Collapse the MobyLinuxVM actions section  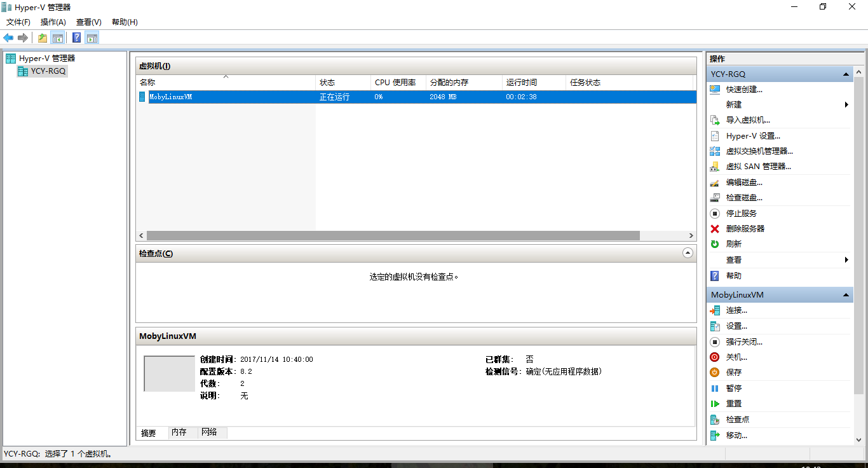(846, 295)
